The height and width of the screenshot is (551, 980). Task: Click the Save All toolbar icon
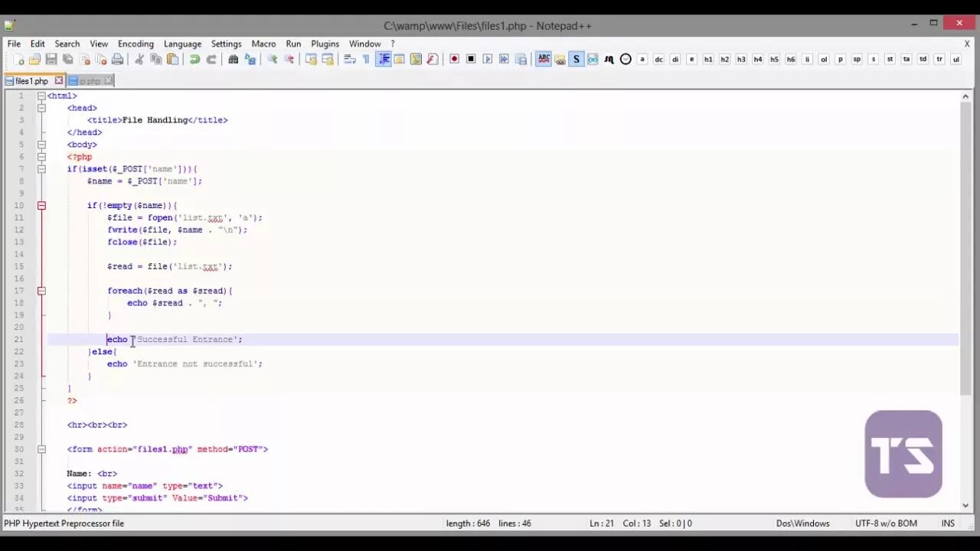[67, 59]
